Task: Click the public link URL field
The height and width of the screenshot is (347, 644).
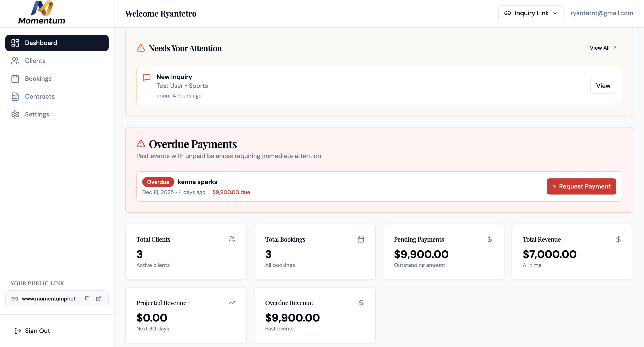Action: pyautogui.click(x=50, y=298)
